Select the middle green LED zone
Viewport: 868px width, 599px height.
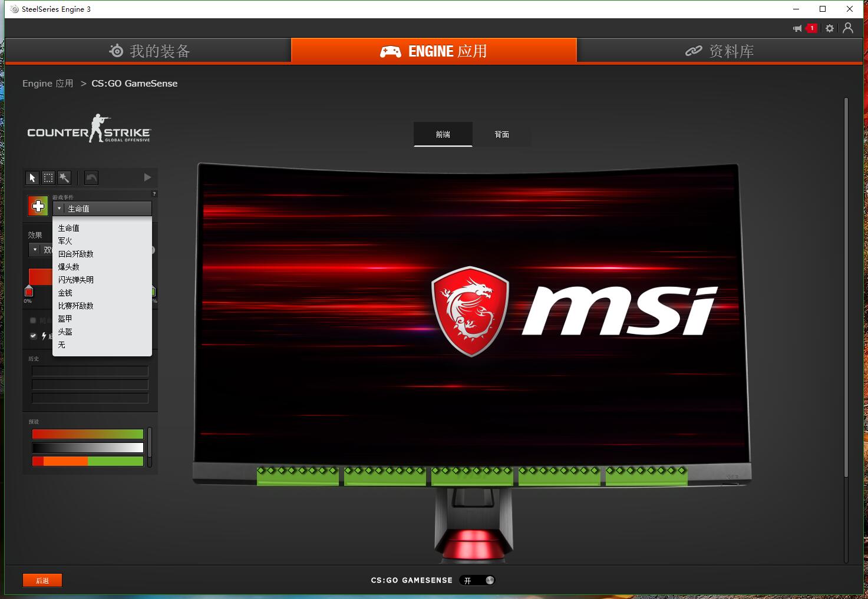[472, 476]
